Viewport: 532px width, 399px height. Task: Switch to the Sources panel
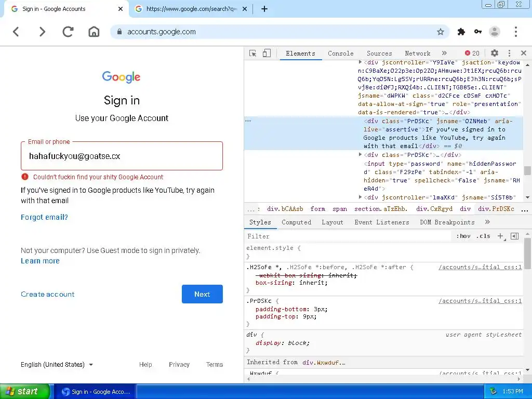[x=379, y=54]
